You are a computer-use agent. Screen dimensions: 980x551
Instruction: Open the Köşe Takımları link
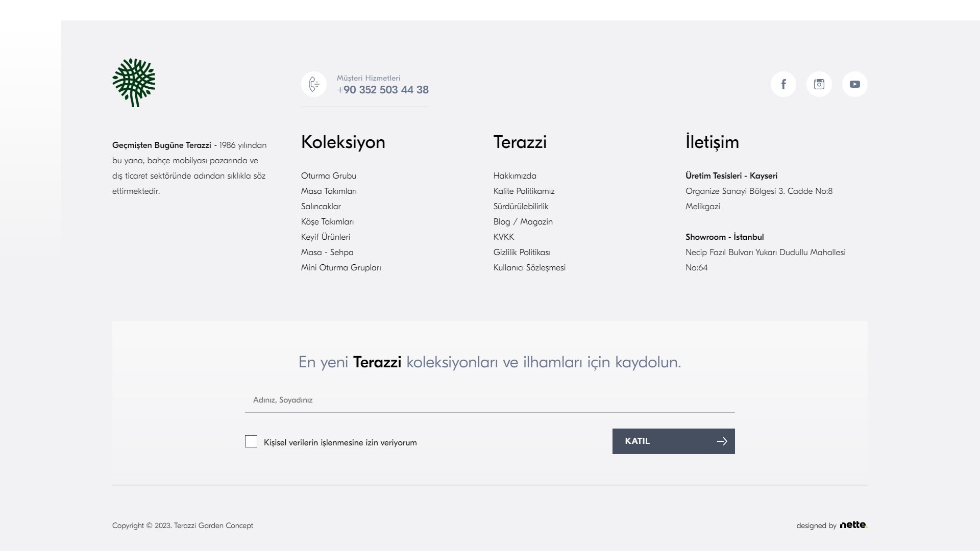coord(327,221)
